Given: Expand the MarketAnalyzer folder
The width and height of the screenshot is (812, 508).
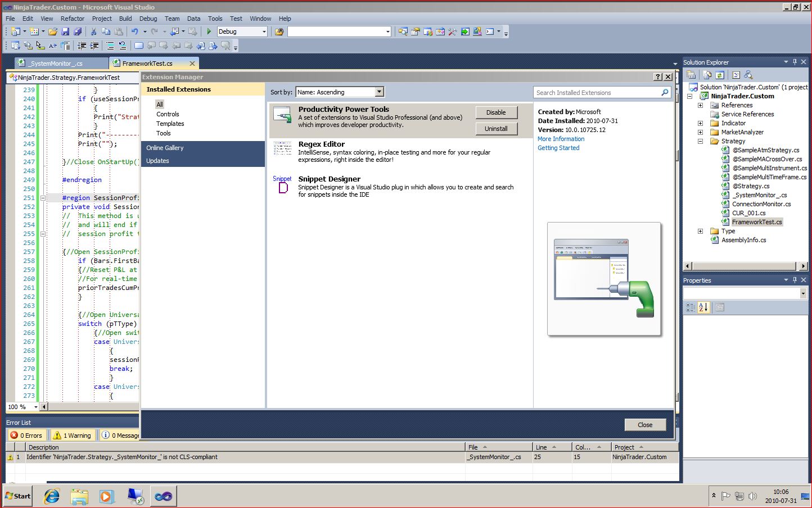Looking at the screenshot, I should pos(700,132).
